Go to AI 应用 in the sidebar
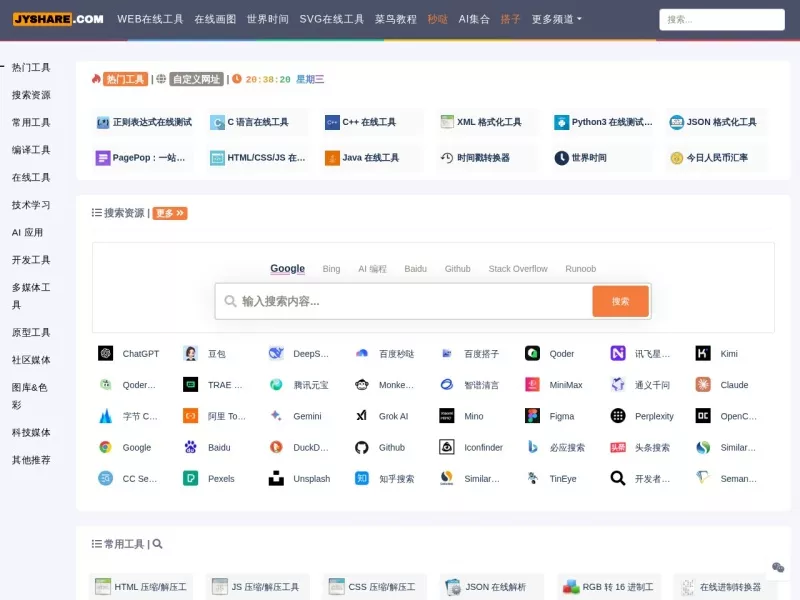 click(28, 233)
